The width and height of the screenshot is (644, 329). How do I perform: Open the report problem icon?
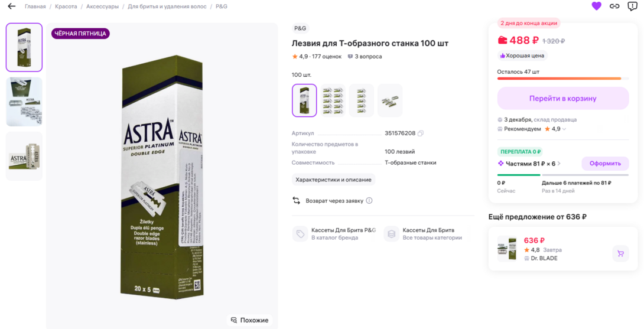click(632, 6)
